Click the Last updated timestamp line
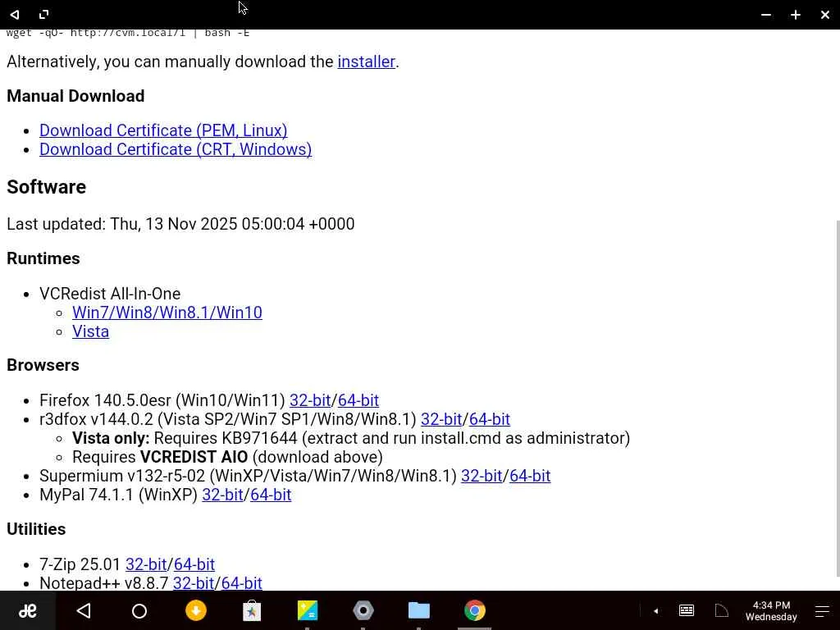 [x=180, y=224]
